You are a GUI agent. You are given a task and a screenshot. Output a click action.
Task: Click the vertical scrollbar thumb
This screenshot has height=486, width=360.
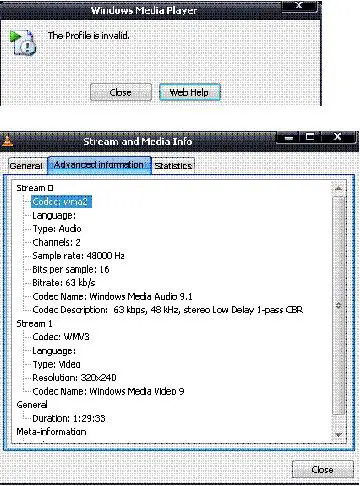(339, 305)
